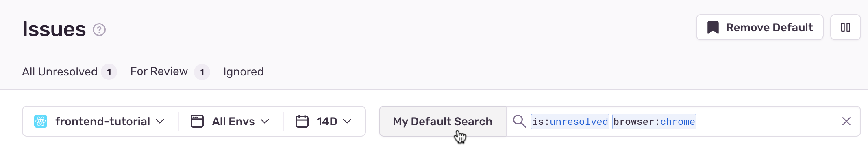Clear the search query with the X
The image size is (868, 150).
(x=846, y=121)
